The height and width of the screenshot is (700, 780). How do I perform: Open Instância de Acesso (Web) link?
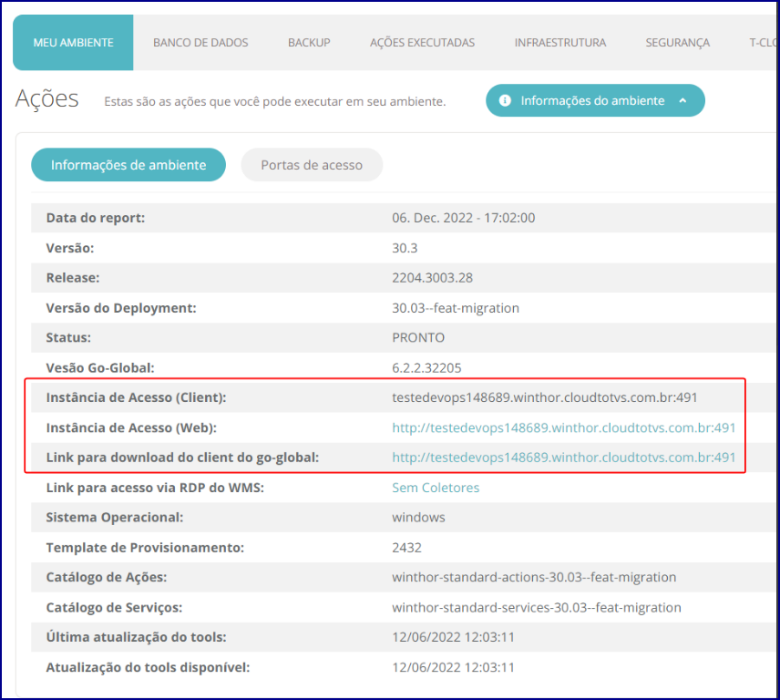click(x=564, y=427)
